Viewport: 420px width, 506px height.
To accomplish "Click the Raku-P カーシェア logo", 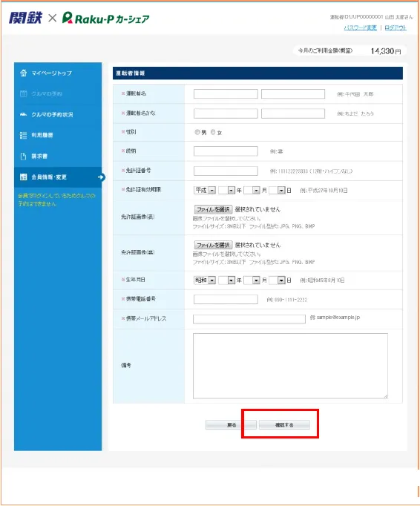I will pyautogui.click(x=106, y=18).
